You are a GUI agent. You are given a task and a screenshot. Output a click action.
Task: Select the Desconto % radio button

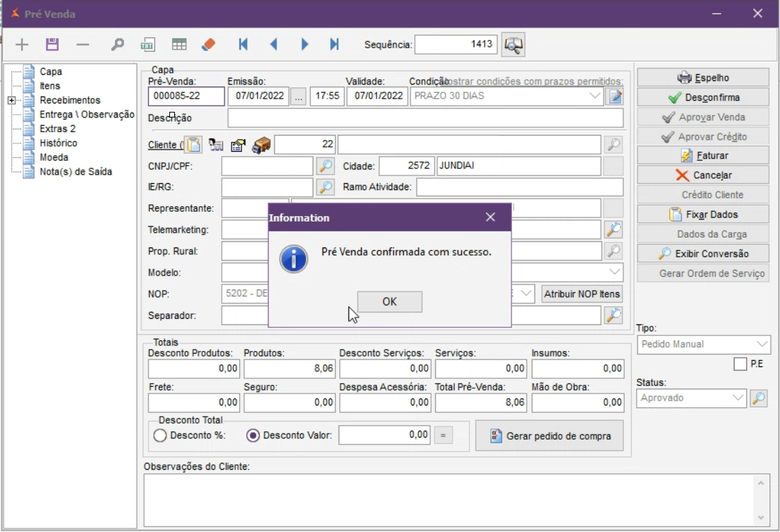160,436
